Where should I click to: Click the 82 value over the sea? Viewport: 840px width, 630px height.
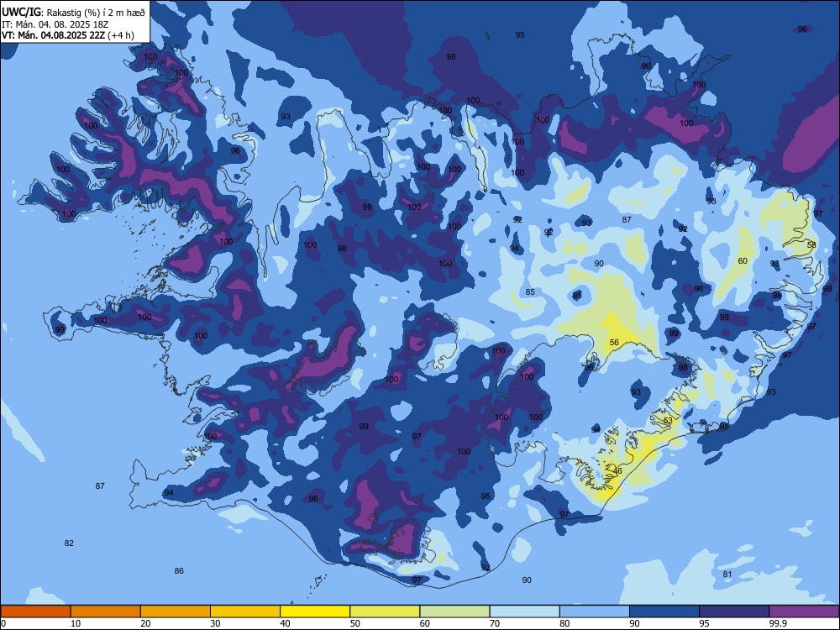[69, 543]
